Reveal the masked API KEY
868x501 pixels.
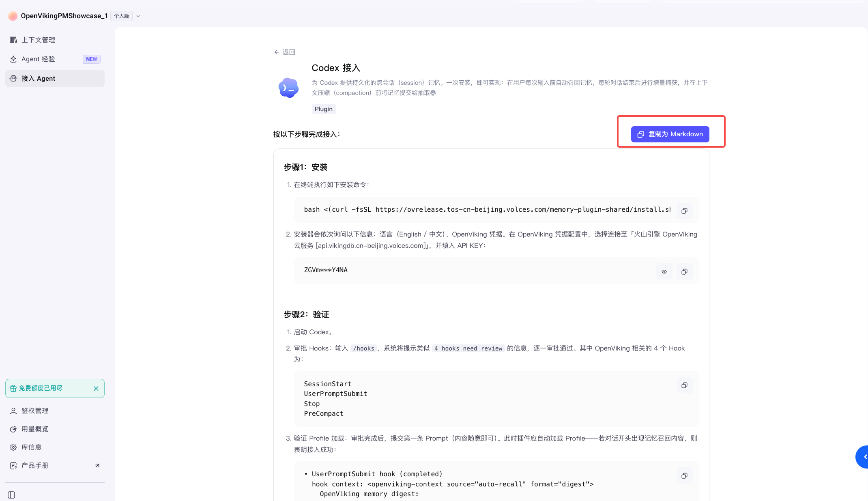pos(664,271)
